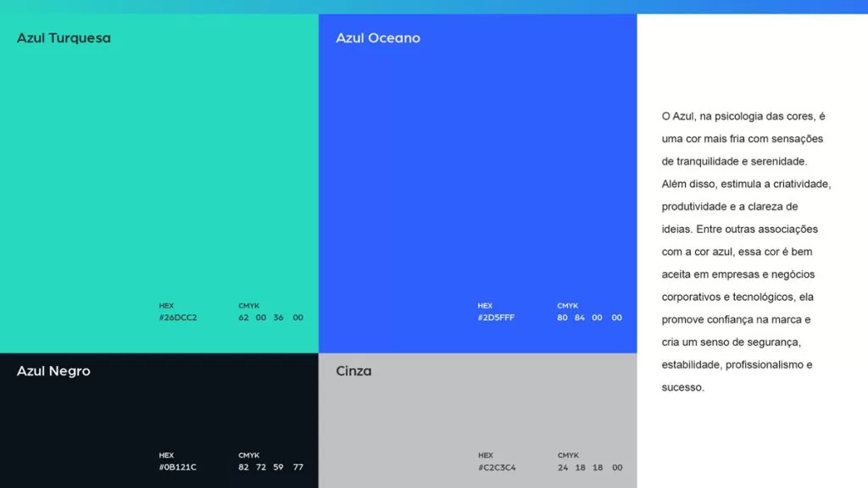Viewport: 868px width, 488px height.
Task: Click line 'Além disso, estimula a criatividade,'
Action: tap(746, 184)
